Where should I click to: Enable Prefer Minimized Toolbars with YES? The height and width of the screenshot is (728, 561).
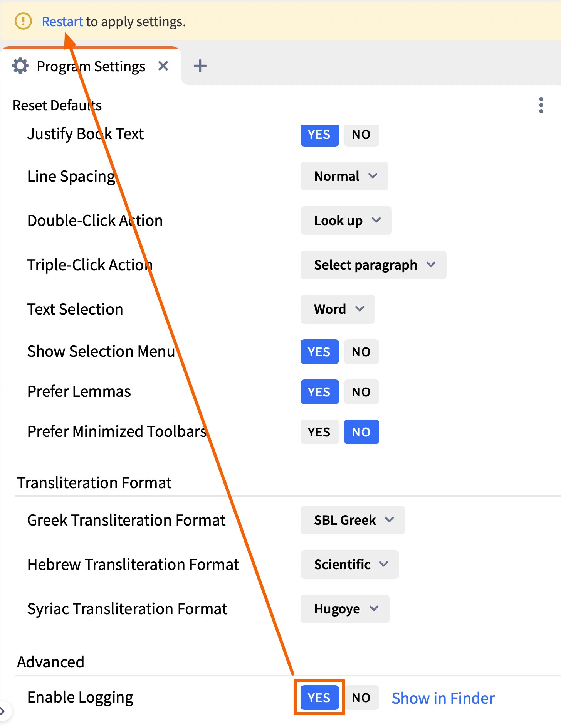click(x=319, y=432)
